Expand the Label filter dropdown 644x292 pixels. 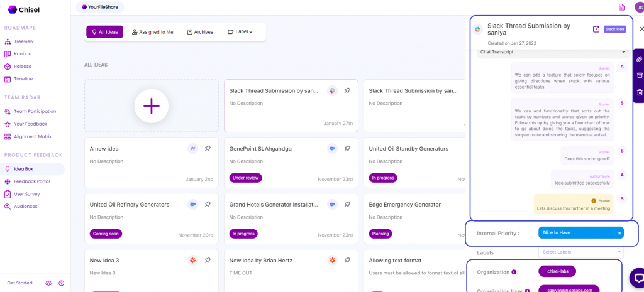pyautogui.click(x=240, y=31)
